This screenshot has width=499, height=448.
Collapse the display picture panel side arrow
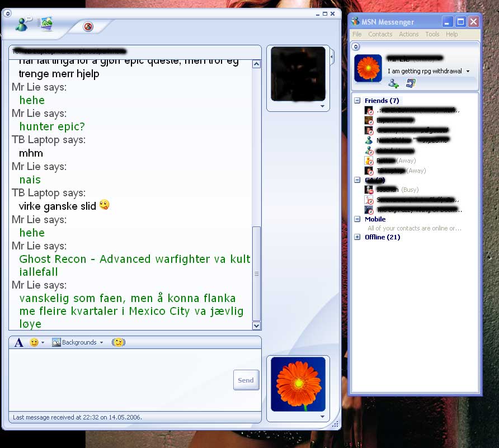pos(332,57)
